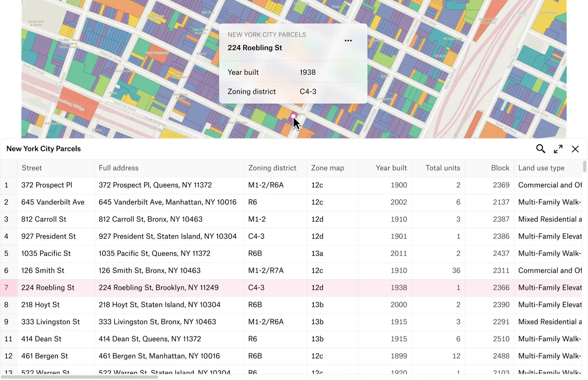Click address 927 President St, Staten Island, NY 10304
Viewport: 588px width, 380px height.
pos(168,236)
